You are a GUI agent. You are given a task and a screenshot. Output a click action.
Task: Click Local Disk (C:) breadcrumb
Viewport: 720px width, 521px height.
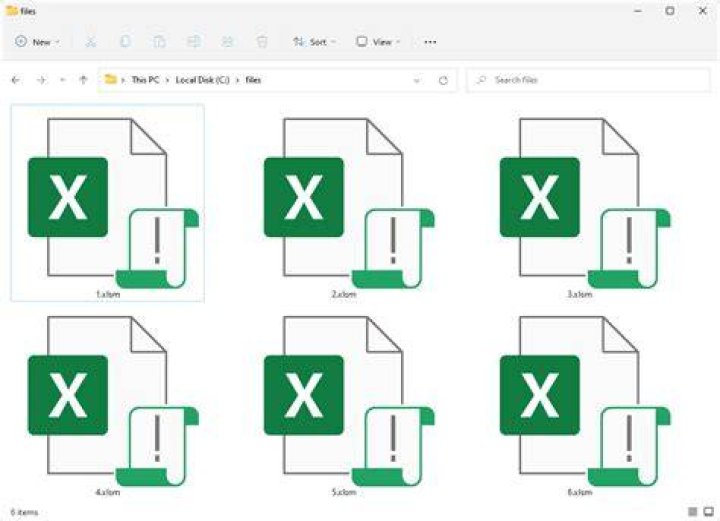202,80
